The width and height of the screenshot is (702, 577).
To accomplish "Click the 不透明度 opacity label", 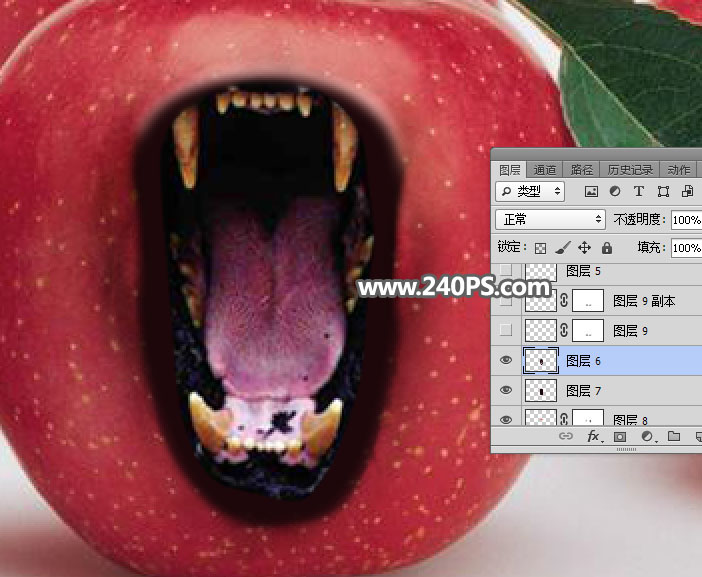I will tap(640, 219).
